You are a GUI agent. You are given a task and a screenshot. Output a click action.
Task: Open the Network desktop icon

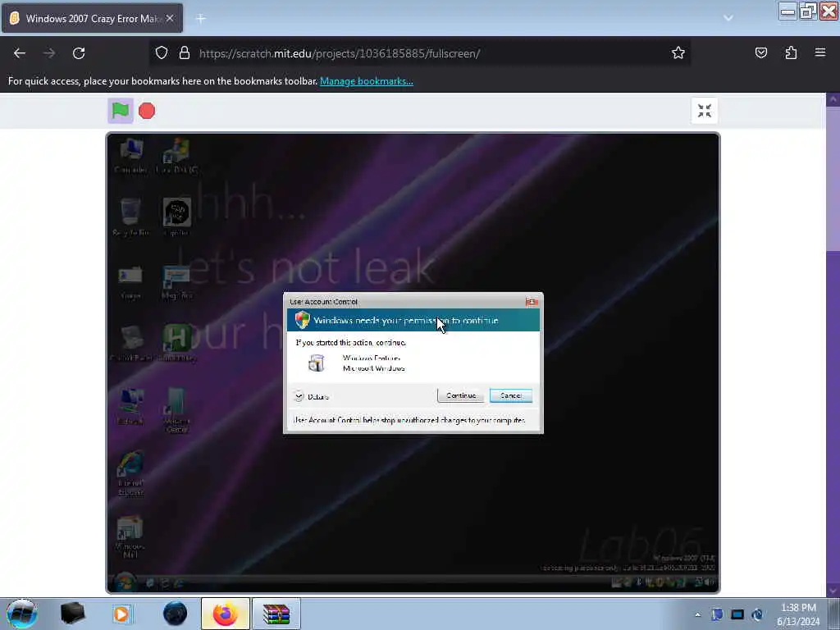pos(130,406)
